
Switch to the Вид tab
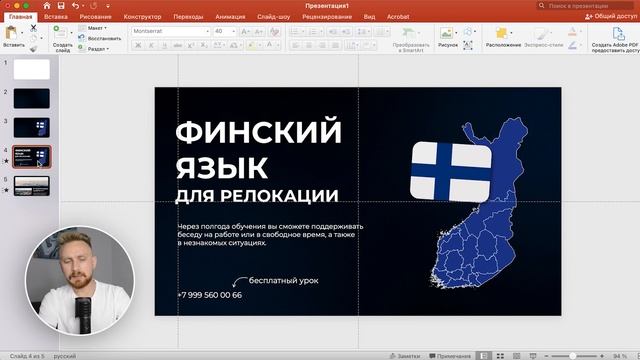tap(369, 17)
